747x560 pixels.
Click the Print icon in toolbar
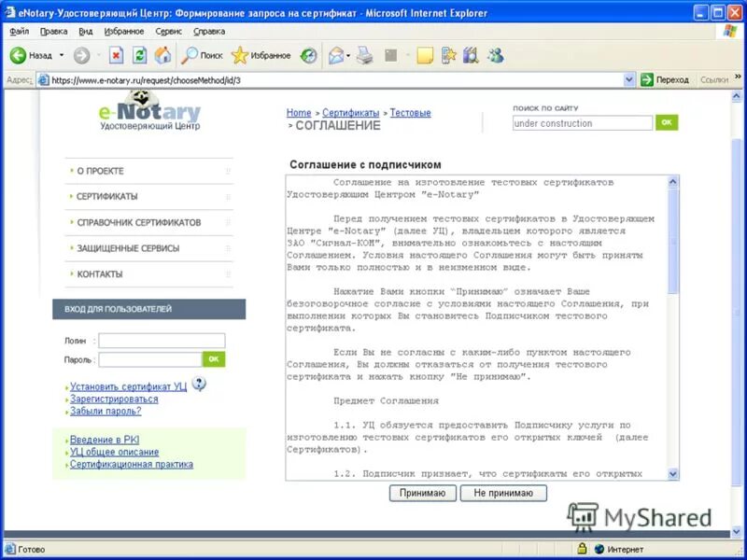pyautogui.click(x=365, y=56)
